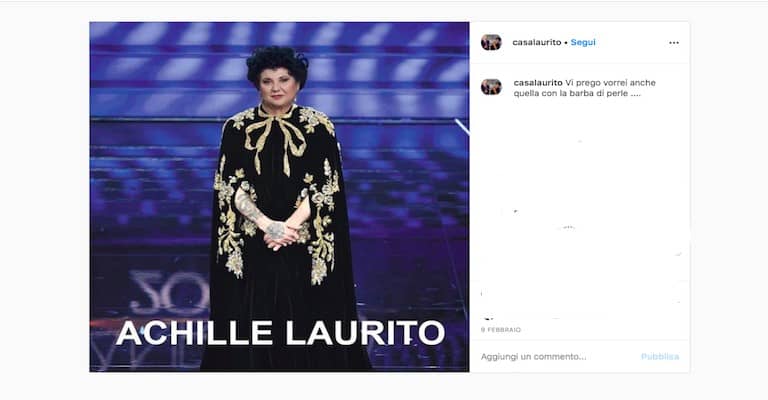Open the casalaurito username in post header

537,42
